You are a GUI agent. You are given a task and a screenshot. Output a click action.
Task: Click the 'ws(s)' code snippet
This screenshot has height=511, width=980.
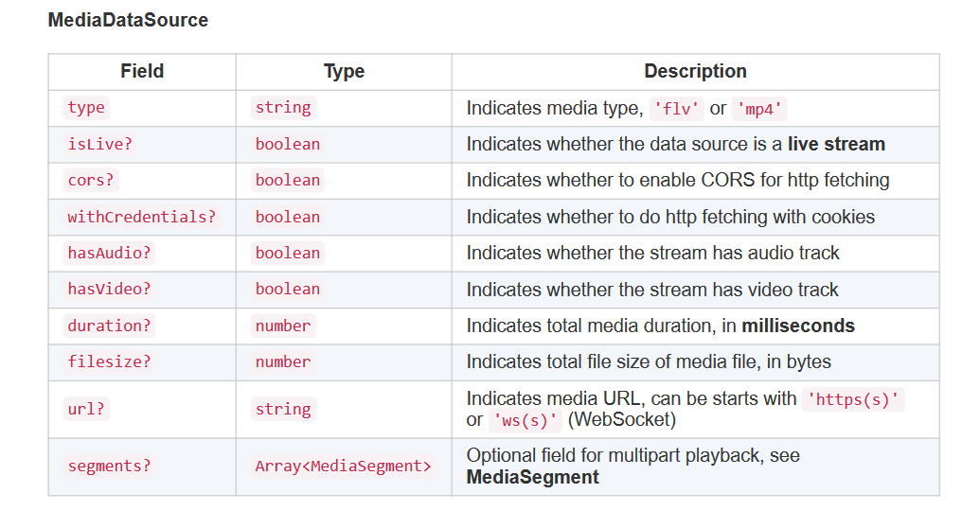coord(526,419)
